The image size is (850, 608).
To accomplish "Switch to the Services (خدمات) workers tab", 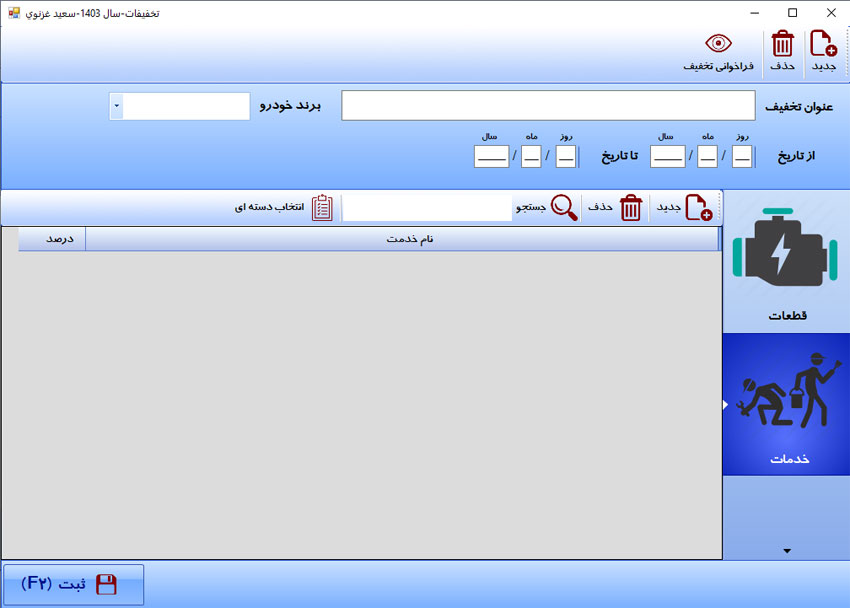I will (x=787, y=403).
